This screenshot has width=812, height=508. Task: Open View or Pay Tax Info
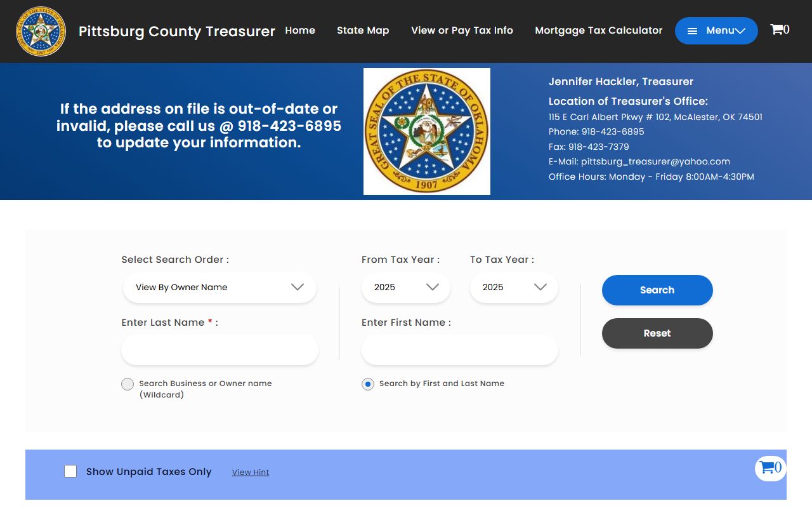pos(462,30)
